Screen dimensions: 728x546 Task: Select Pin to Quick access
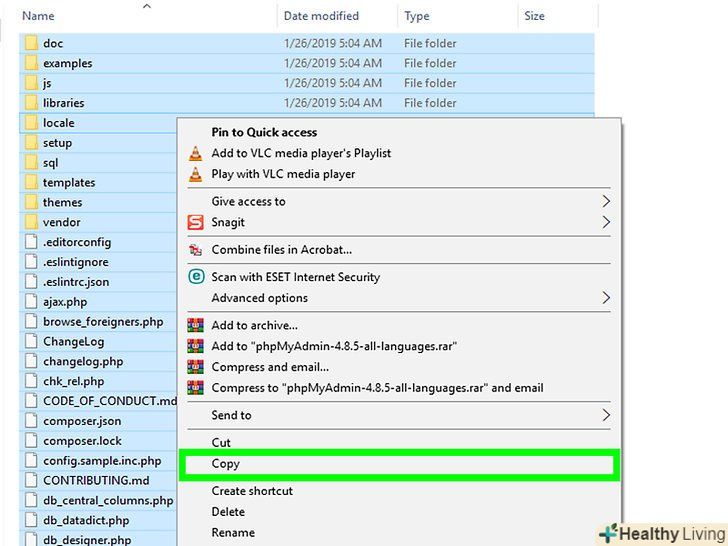pyautogui.click(x=264, y=132)
